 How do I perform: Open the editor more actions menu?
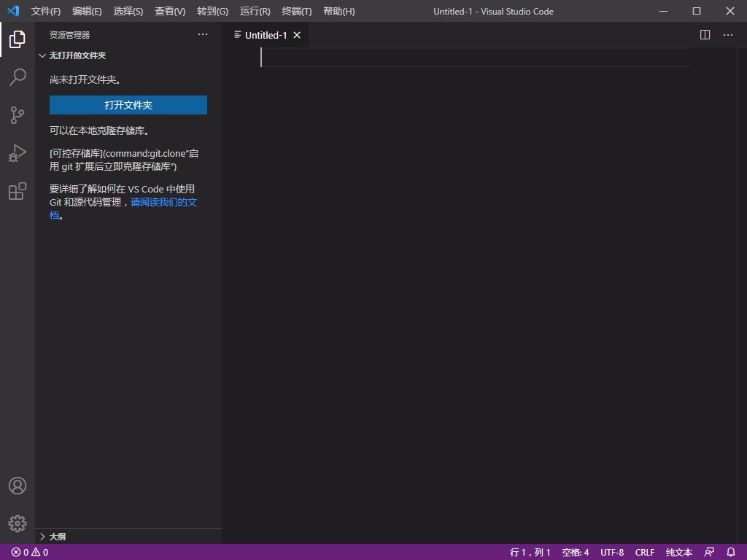tap(727, 34)
